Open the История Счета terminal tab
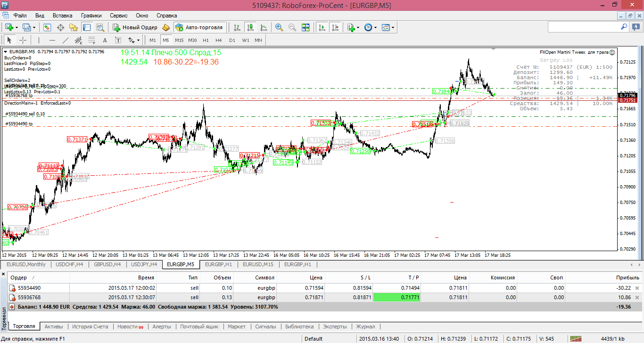644x343 pixels. click(90, 326)
